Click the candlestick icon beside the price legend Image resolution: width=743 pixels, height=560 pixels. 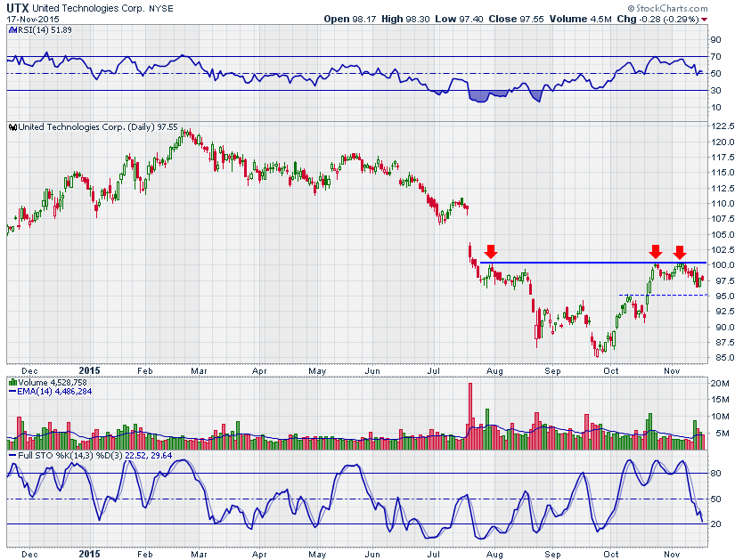(x=12, y=126)
